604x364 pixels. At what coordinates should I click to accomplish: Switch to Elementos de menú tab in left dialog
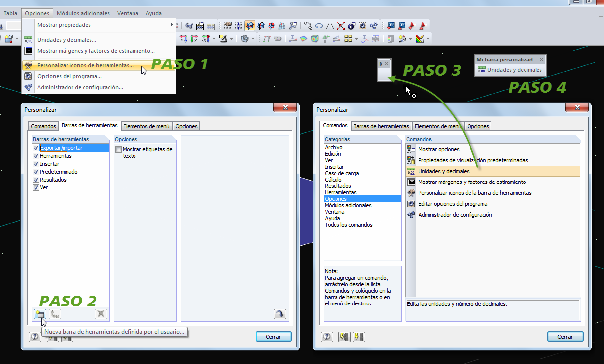[x=146, y=126]
